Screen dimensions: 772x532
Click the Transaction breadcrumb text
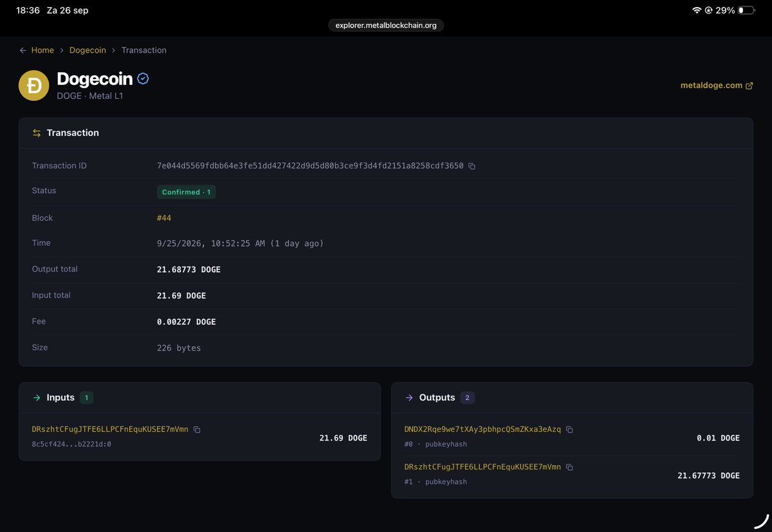[x=144, y=50]
